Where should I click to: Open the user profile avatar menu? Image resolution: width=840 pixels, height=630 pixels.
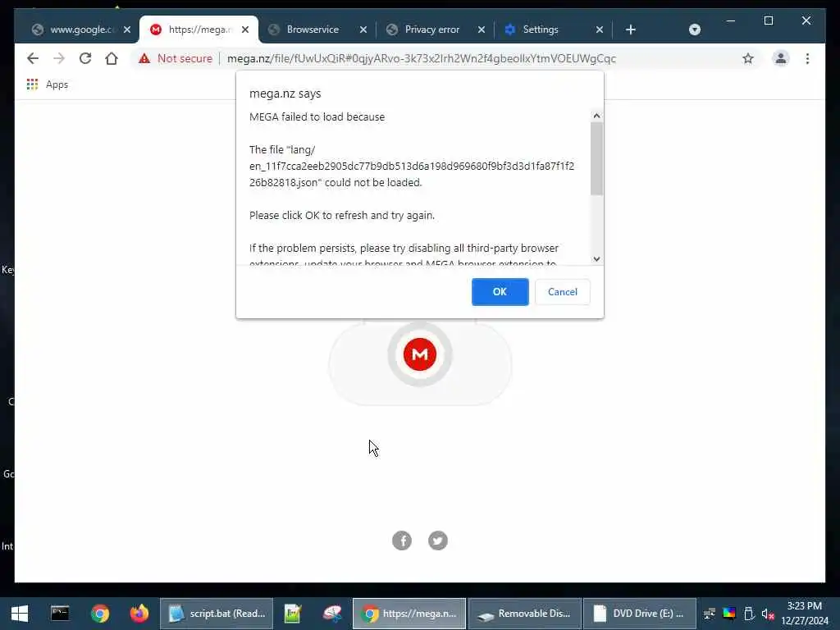click(781, 58)
